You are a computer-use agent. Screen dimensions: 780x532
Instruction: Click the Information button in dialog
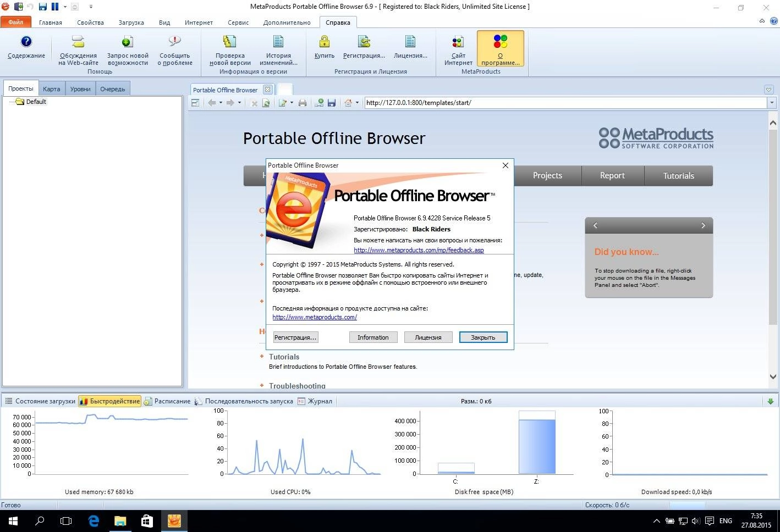[373, 337]
